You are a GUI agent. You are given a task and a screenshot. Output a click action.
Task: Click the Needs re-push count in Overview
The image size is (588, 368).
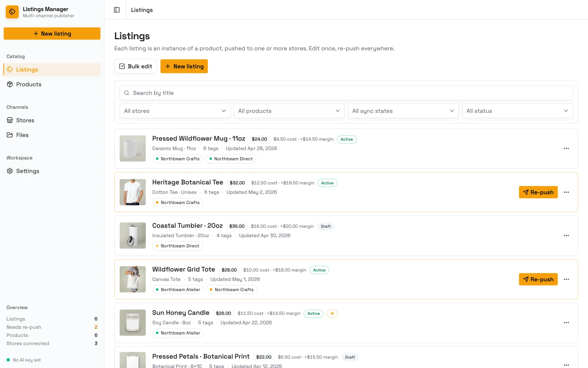tap(96, 327)
